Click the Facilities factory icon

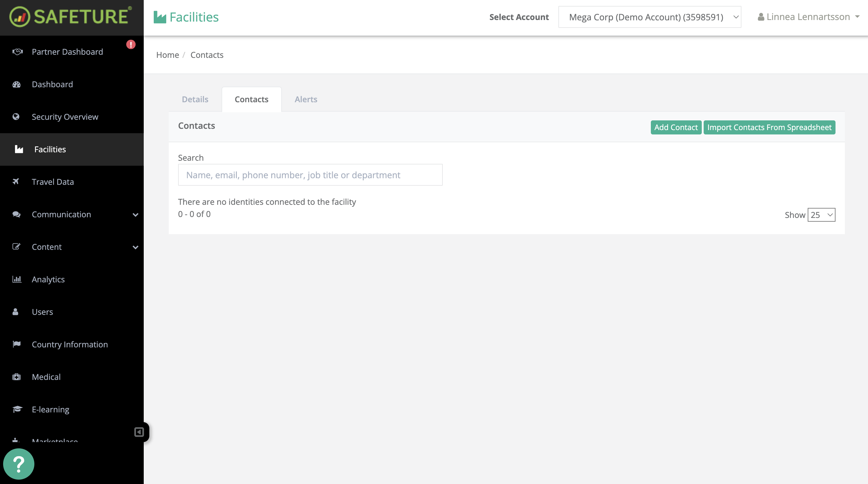coord(19,149)
